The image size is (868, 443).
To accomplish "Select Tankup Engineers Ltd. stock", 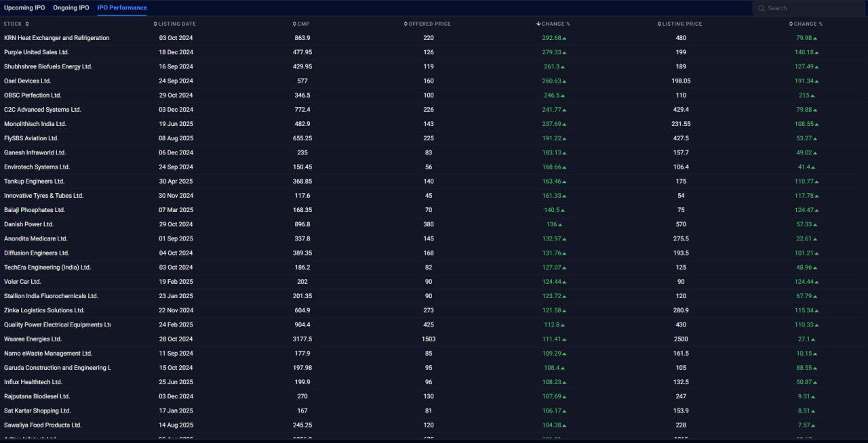I will point(34,182).
